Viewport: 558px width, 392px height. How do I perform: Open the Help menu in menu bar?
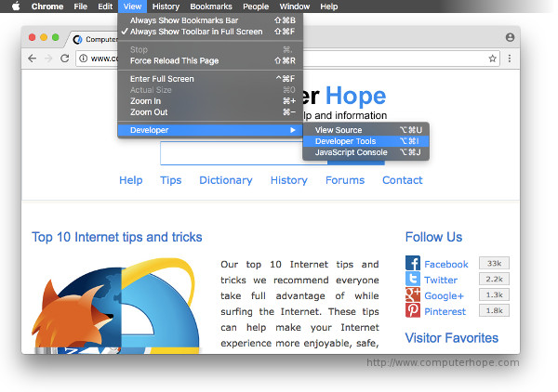pyautogui.click(x=329, y=7)
